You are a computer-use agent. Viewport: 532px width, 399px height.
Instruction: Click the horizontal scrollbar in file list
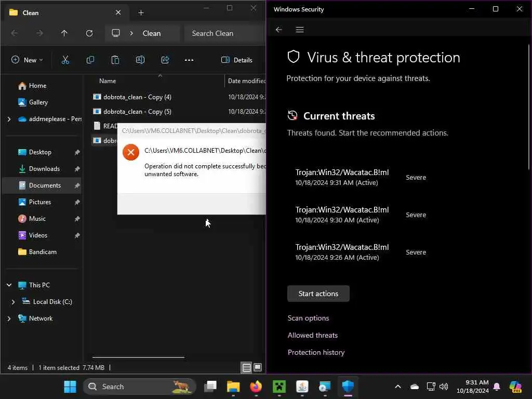(138, 357)
